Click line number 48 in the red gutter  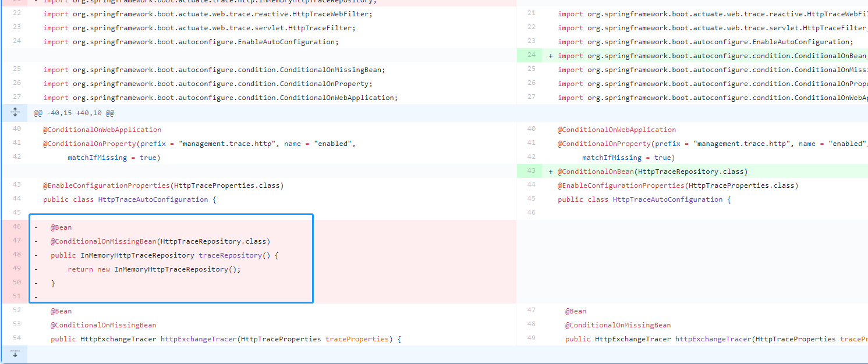pyautogui.click(x=16, y=255)
